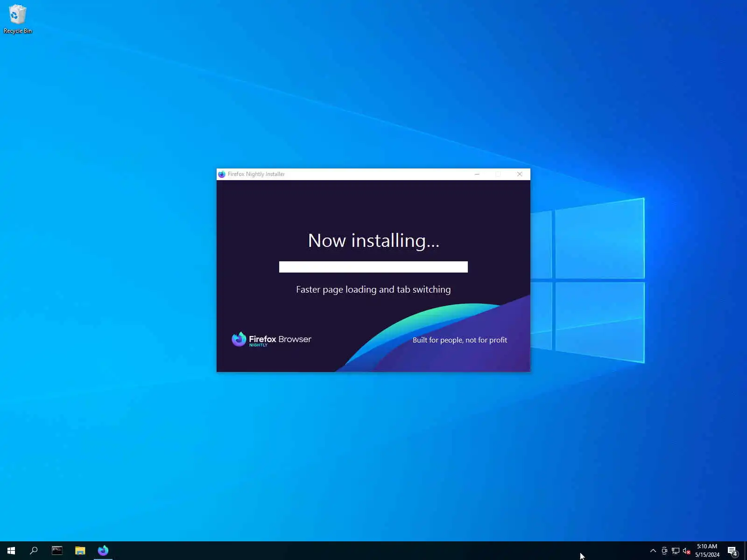Select the Firefox Nightly installer taskbar icon
Image resolution: width=747 pixels, height=560 pixels.
tap(103, 551)
